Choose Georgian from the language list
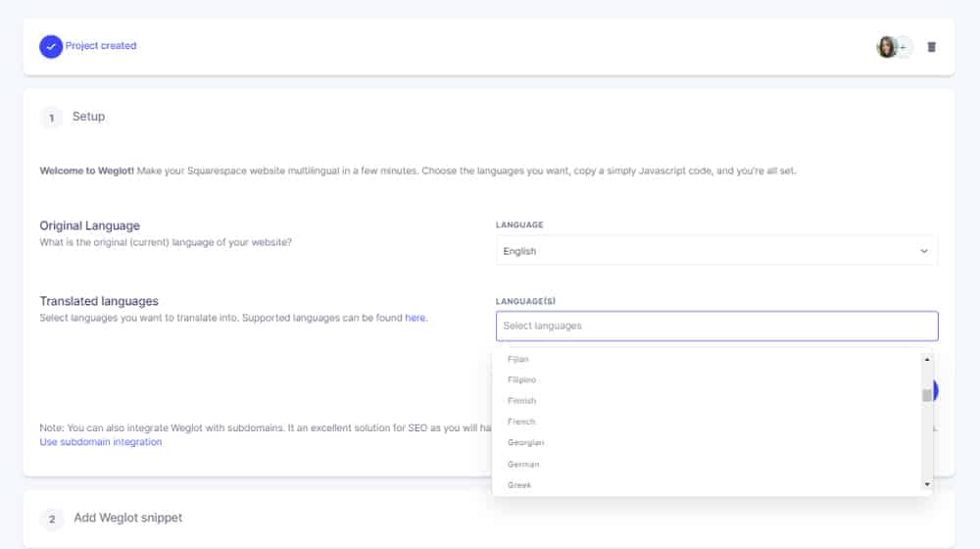The image size is (980, 549). [525, 442]
